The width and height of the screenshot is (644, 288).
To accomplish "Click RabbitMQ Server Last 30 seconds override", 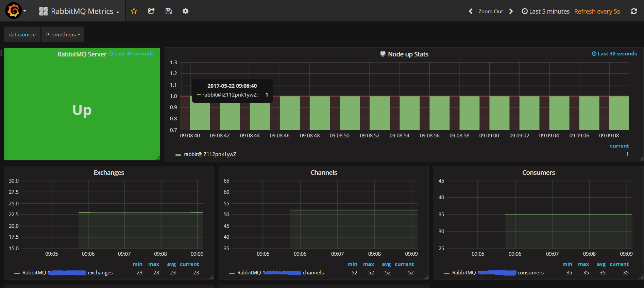I will [131, 54].
